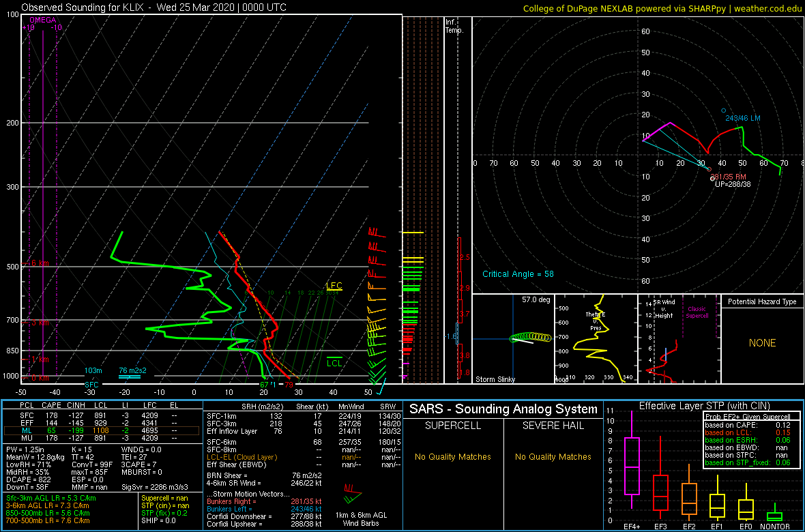Select the SUPERCELL column header
805x532 pixels.
pyautogui.click(x=453, y=426)
